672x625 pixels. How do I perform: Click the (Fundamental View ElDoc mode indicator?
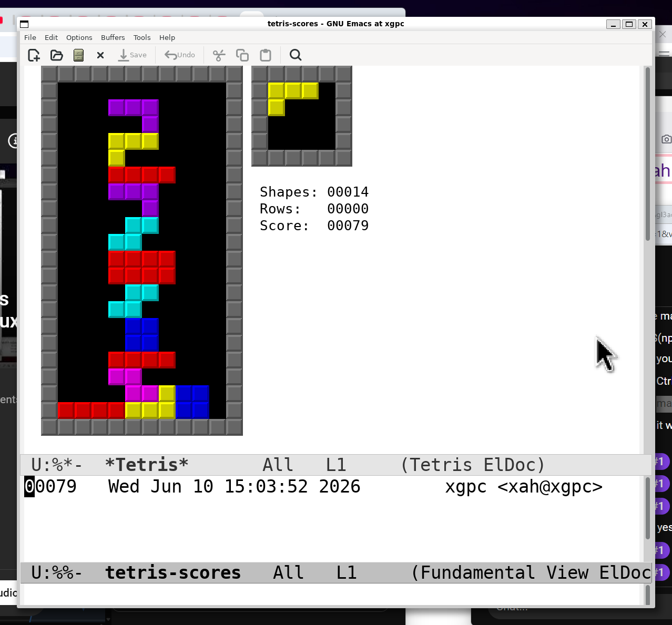pyautogui.click(x=531, y=572)
